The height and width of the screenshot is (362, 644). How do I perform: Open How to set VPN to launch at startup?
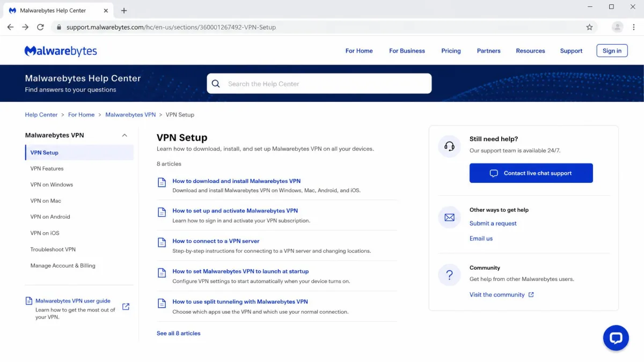[x=240, y=271]
